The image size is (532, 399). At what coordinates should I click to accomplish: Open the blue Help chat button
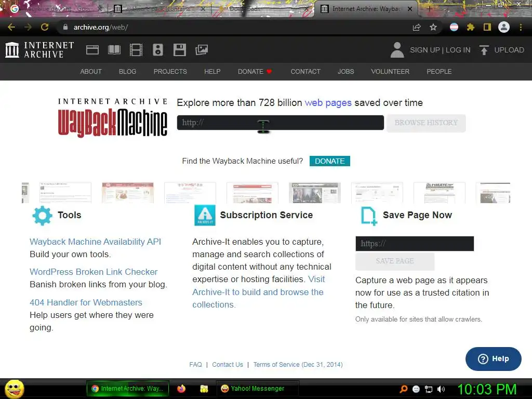click(494, 359)
